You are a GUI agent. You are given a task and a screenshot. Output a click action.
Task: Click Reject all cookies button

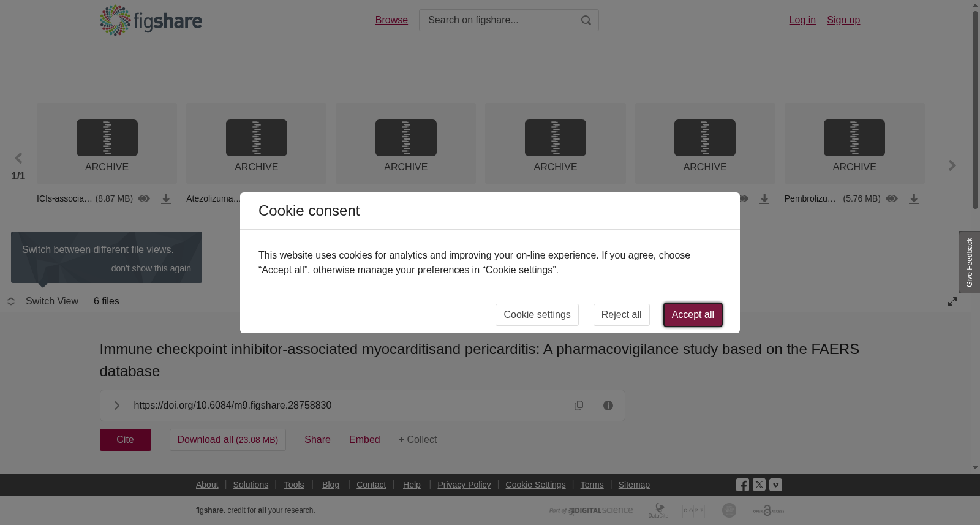(621, 315)
